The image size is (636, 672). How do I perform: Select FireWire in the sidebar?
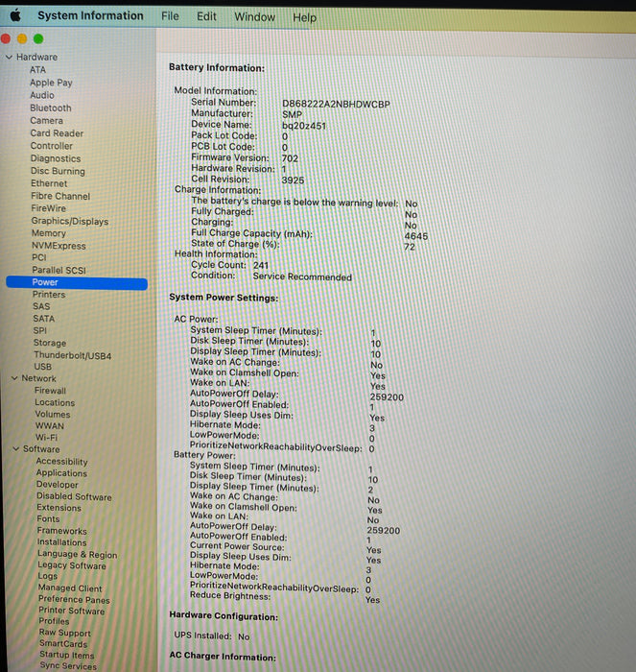pyautogui.click(x=48, y=208)
